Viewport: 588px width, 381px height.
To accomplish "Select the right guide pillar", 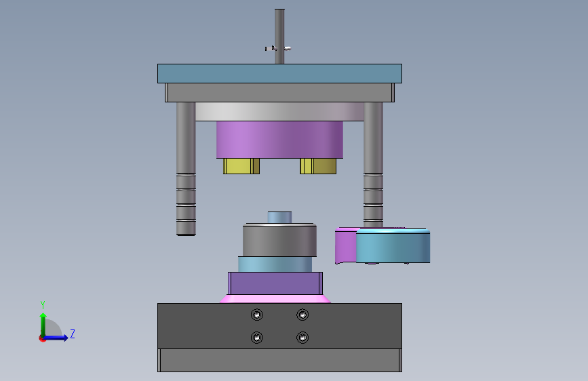I will 373,165.
